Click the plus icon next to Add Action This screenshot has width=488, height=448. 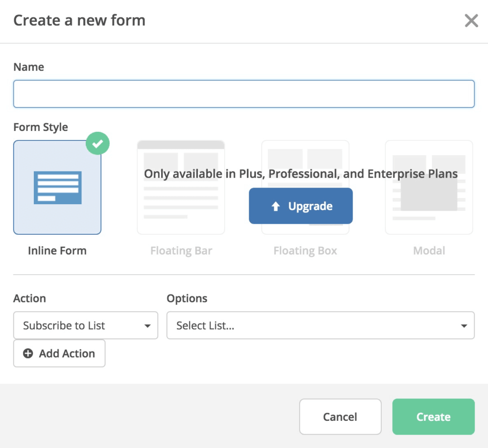click(28, 353)
